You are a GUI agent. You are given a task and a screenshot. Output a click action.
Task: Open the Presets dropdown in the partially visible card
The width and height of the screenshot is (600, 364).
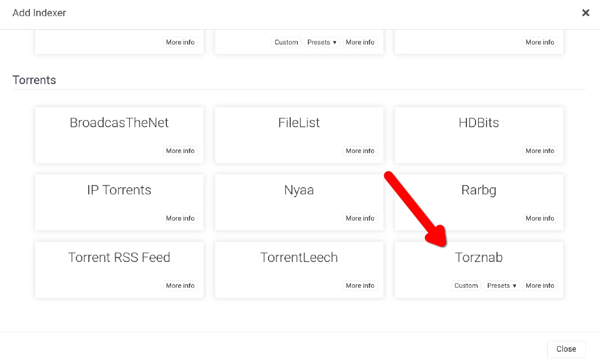[322, 42]
